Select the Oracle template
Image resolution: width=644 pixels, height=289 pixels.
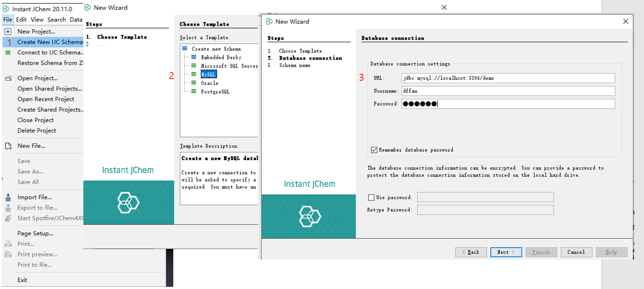[210, 83]
